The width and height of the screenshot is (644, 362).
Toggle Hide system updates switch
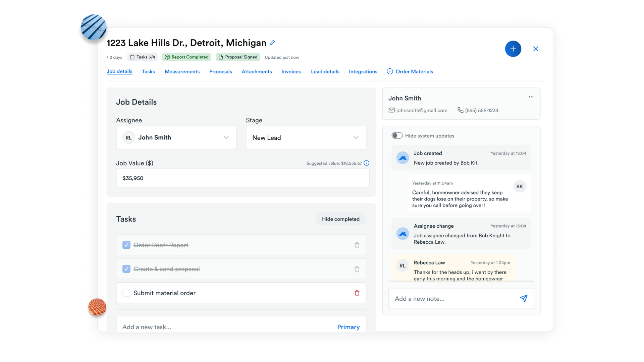(x=397, y=136)
